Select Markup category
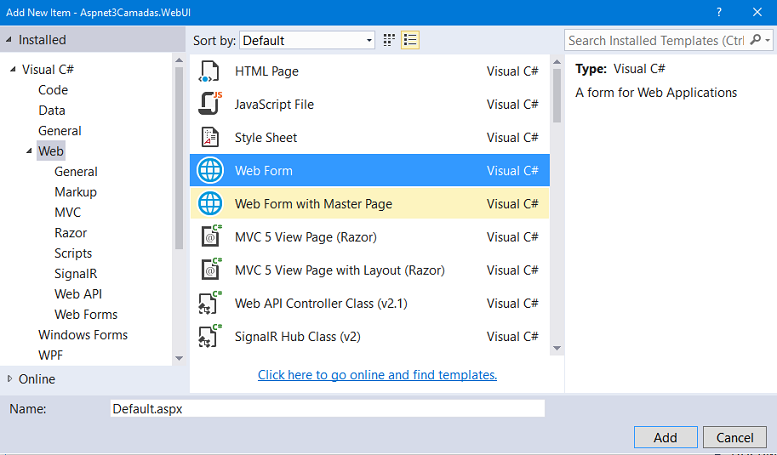The height and width of the screenshot is (455, 777). 75,192
